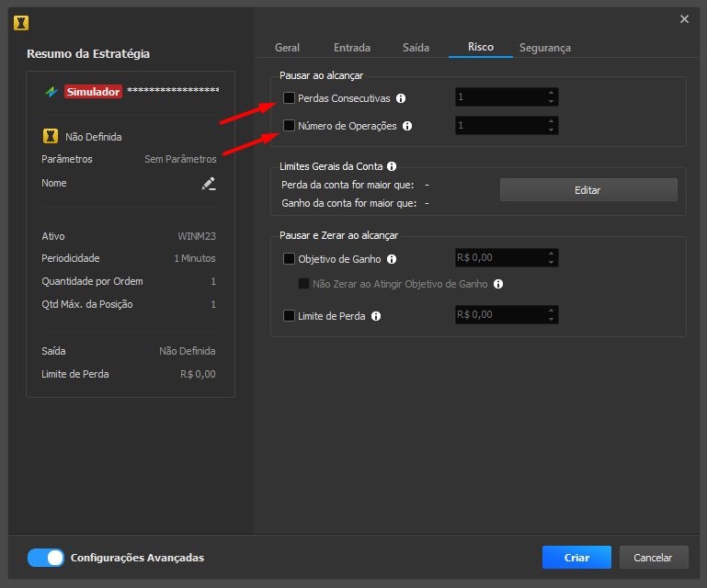Image resolution: width=707 pixels, height=588 pixels.
Task: Enable Número de Operações checkbox
Action: click(289, 125)
